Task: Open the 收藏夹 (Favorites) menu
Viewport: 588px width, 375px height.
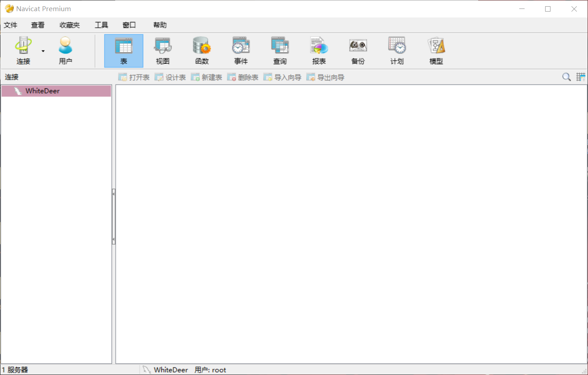Action: tap(70, 25)
